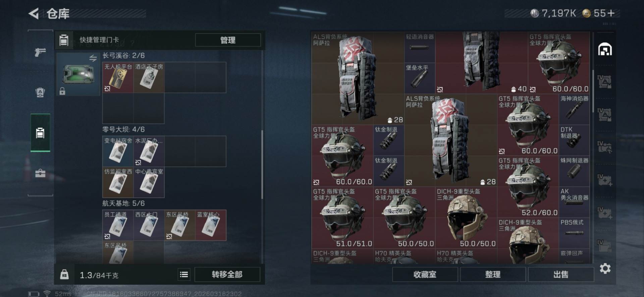Select the backpack sidebar icon
Viewport: 644px width, 297px height.
[40, 92]
